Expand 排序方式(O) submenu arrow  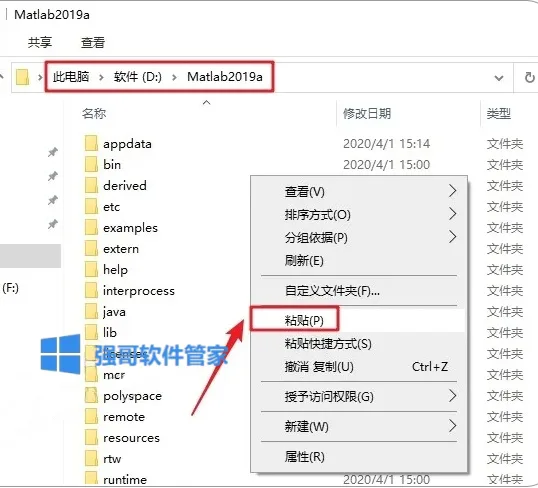click(x=453, y=214)
